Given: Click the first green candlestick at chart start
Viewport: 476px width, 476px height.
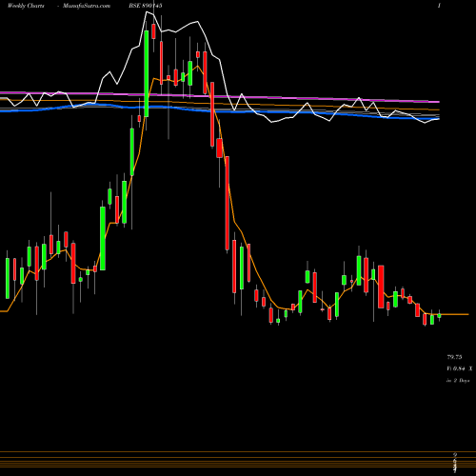Looking at the screenshot, I should pyautogui.click(x=8, y=278).
